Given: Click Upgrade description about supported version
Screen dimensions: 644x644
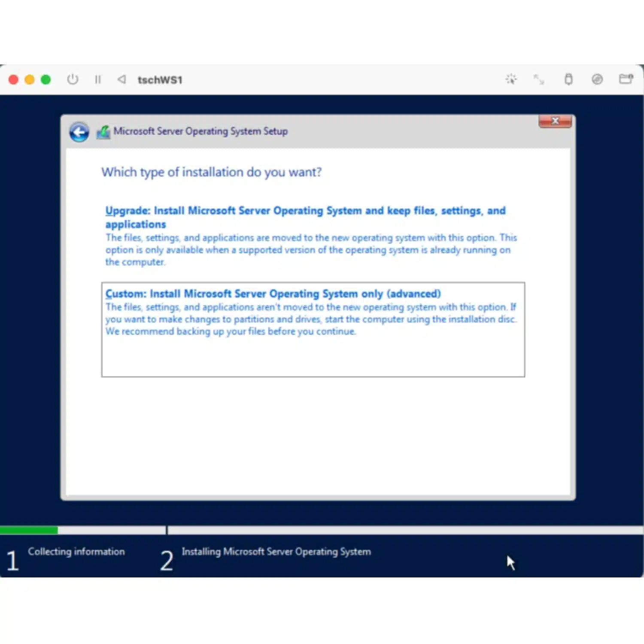Looking at the screenshot, I should [311, 250].
